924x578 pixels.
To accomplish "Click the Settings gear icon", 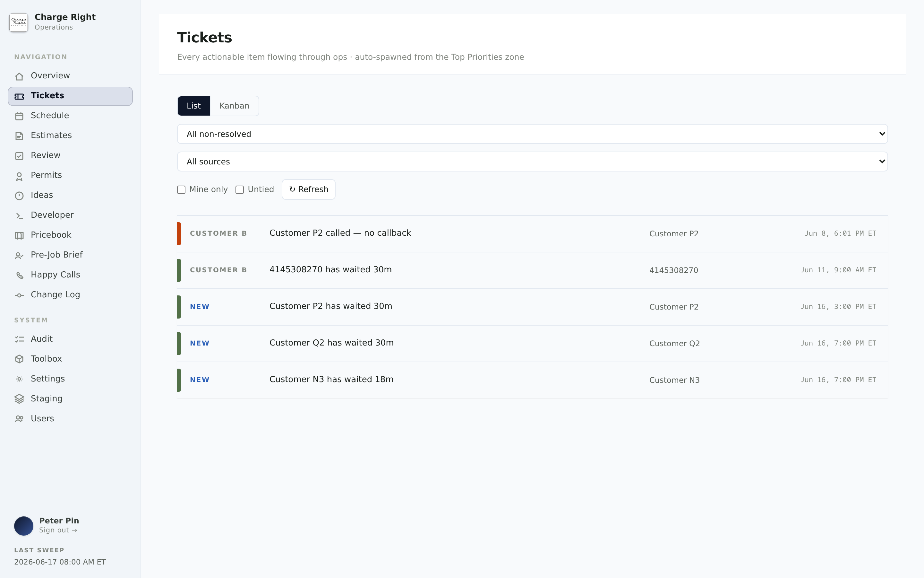I will coord(19,379).
